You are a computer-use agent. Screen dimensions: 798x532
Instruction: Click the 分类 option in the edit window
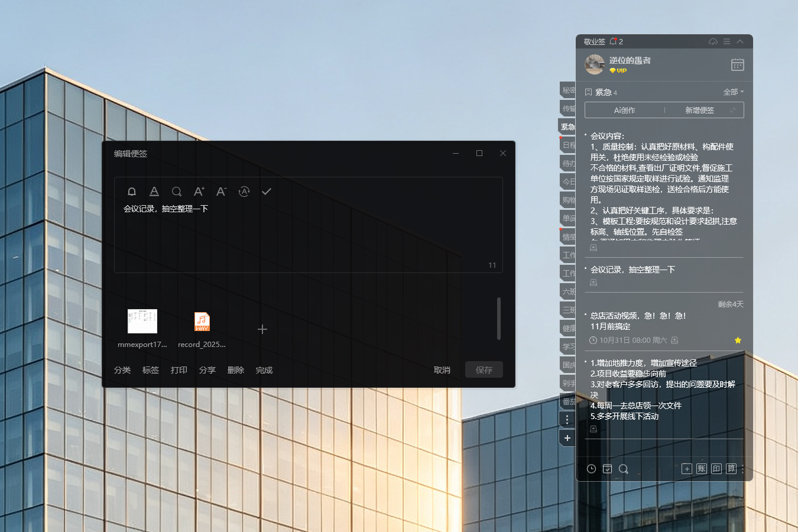coord(122,370)
